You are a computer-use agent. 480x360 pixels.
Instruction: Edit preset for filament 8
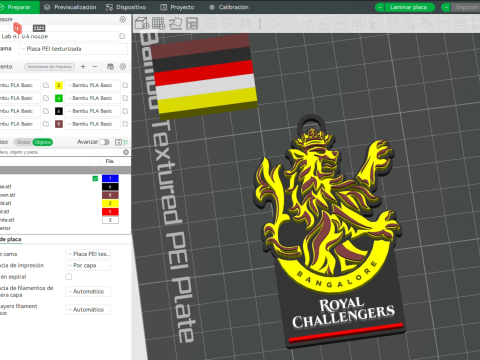pos(125,124)
